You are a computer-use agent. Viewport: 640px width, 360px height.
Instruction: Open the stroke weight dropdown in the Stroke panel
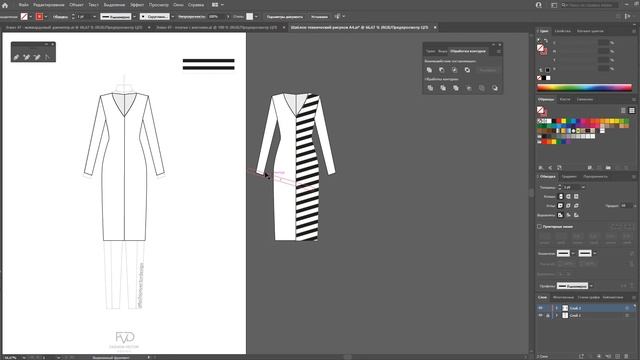click(x=583, y=187)
